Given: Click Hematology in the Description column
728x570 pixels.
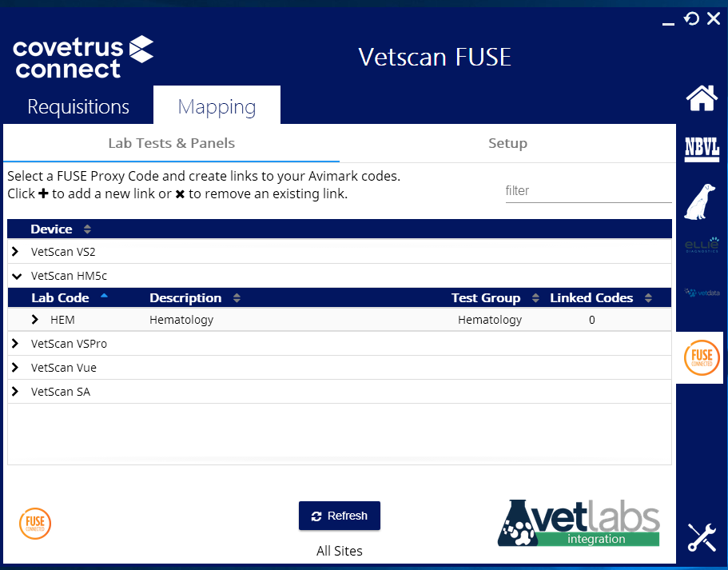Looking at the screenshot, I should point(181,320).
